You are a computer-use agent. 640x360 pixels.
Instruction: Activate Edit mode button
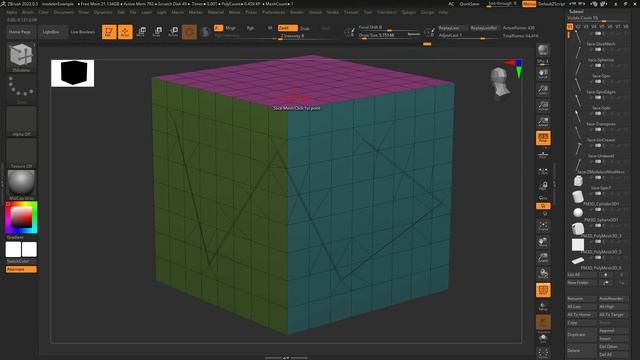point(109,32)
